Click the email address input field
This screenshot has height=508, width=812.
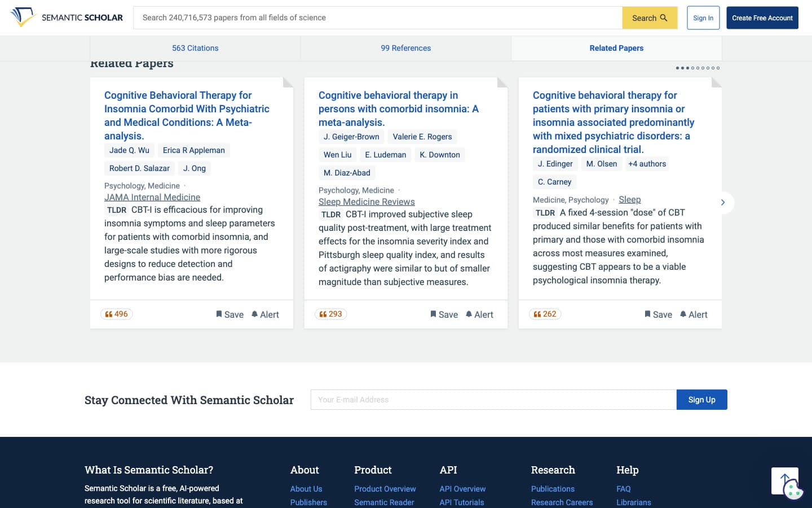[x=493, y=400]
